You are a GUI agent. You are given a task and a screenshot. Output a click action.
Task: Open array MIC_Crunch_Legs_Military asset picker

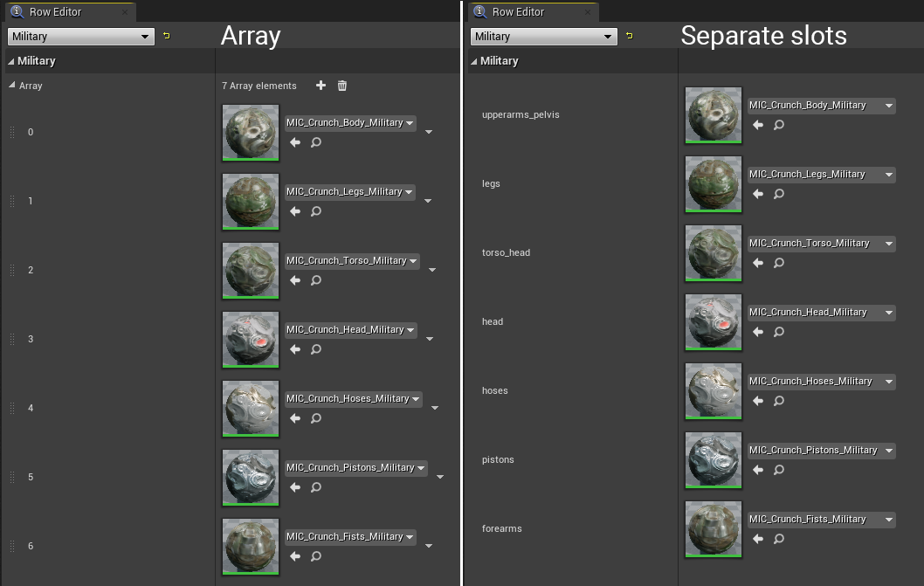click(x=349, y=192)
